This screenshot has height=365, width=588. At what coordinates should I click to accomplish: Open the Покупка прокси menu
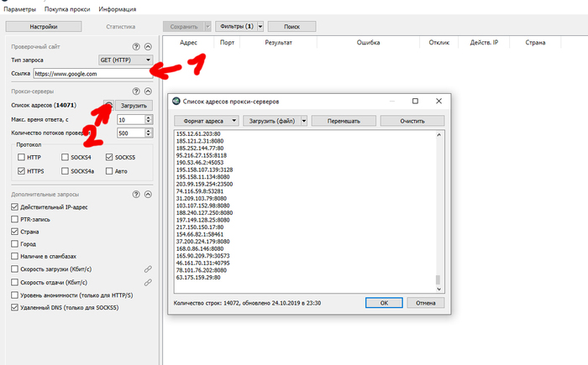(x=67, y=9)
